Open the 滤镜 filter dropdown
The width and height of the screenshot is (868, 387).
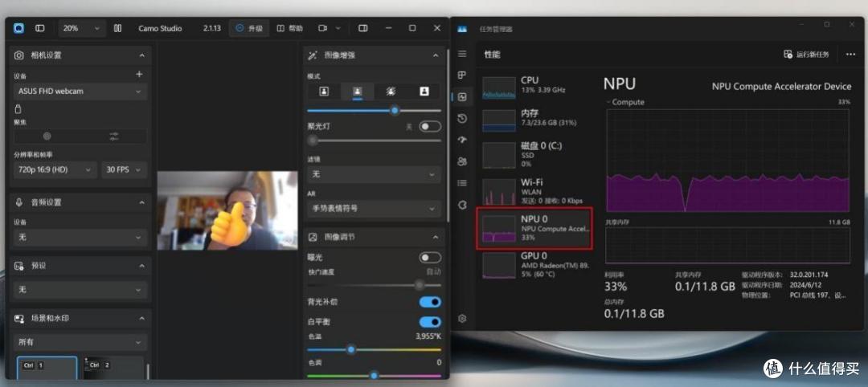[x=375, y=174]
